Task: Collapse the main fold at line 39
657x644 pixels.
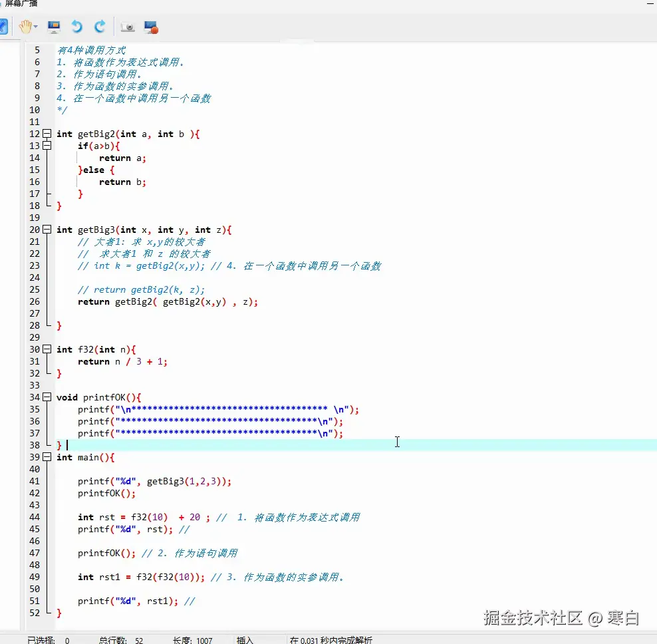Action: coord(47,457)
